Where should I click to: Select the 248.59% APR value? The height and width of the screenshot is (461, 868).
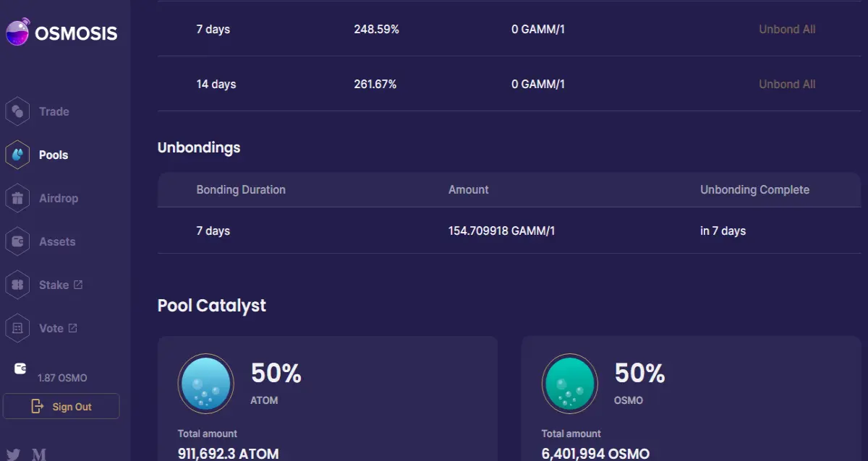376,30
